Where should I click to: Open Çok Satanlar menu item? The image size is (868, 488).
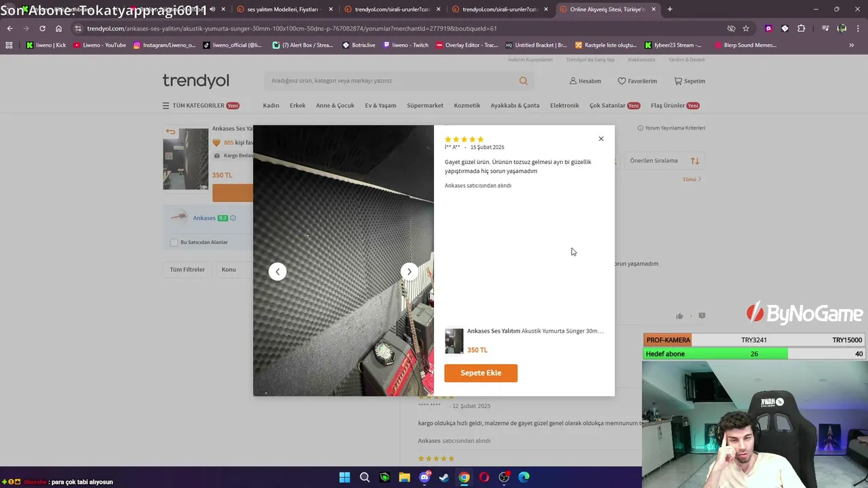click(614, 106)
